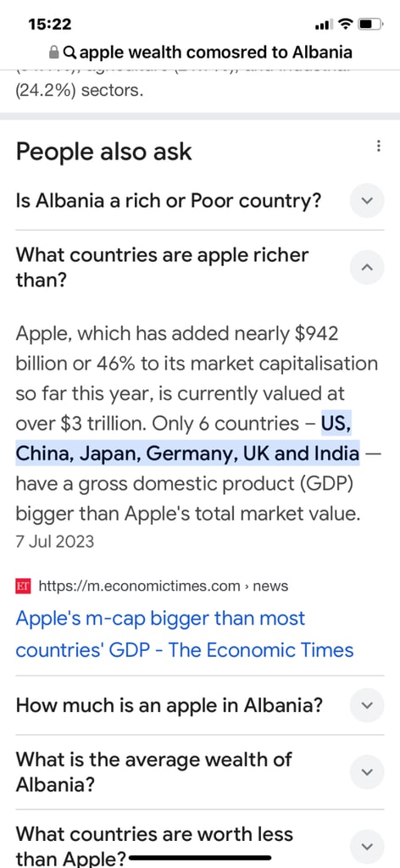Expand 'Is Albania a rich or Poor country?' chevron

coord(367,200)
